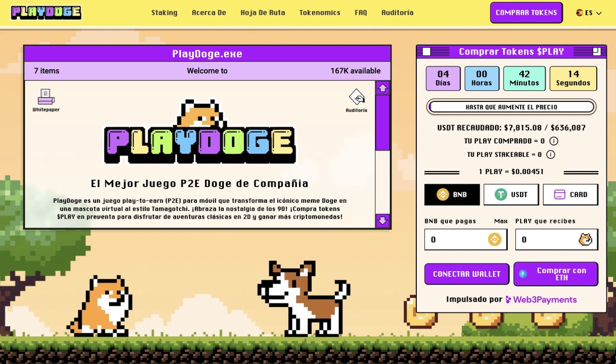The width and height of the screenshot is (616, 364).
Task: Click the 00 Horas countdown box
Action: [x=482, y=78]
